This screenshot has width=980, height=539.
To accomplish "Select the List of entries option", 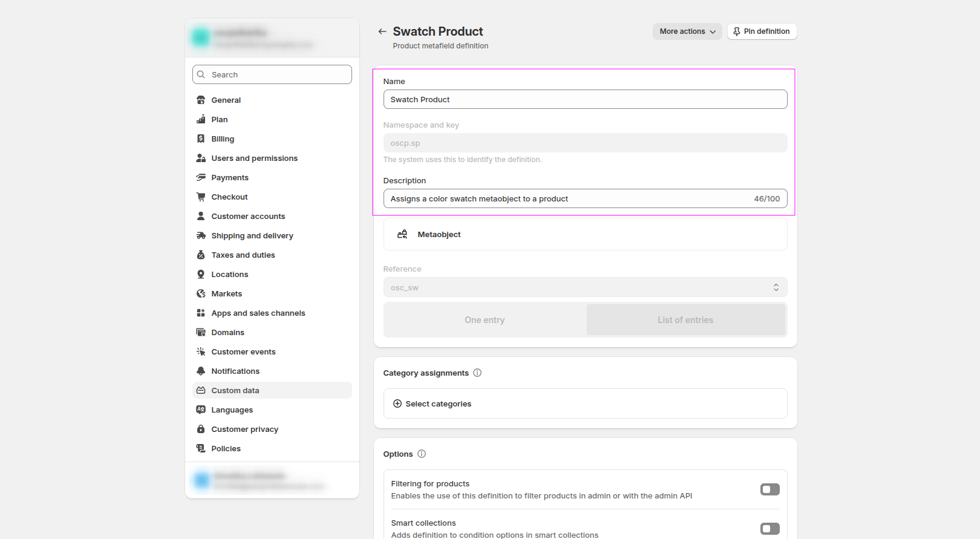I will coord(685,320).
